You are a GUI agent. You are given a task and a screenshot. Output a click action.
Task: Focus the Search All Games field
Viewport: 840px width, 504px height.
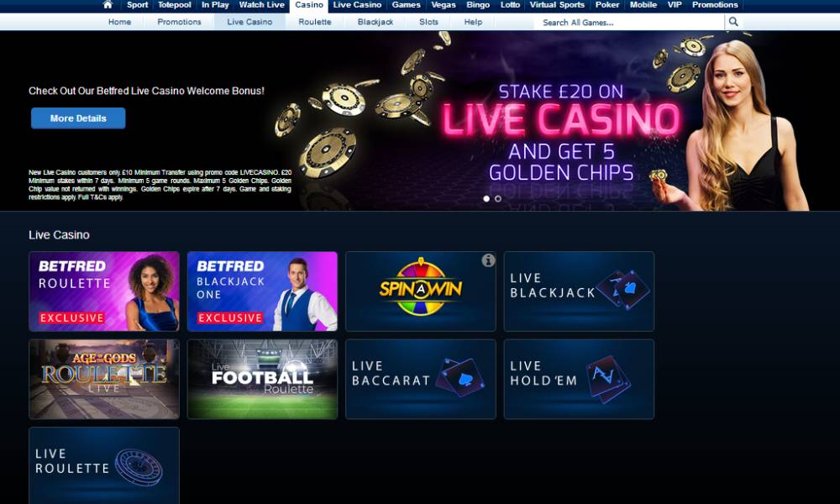coord(629,22)
